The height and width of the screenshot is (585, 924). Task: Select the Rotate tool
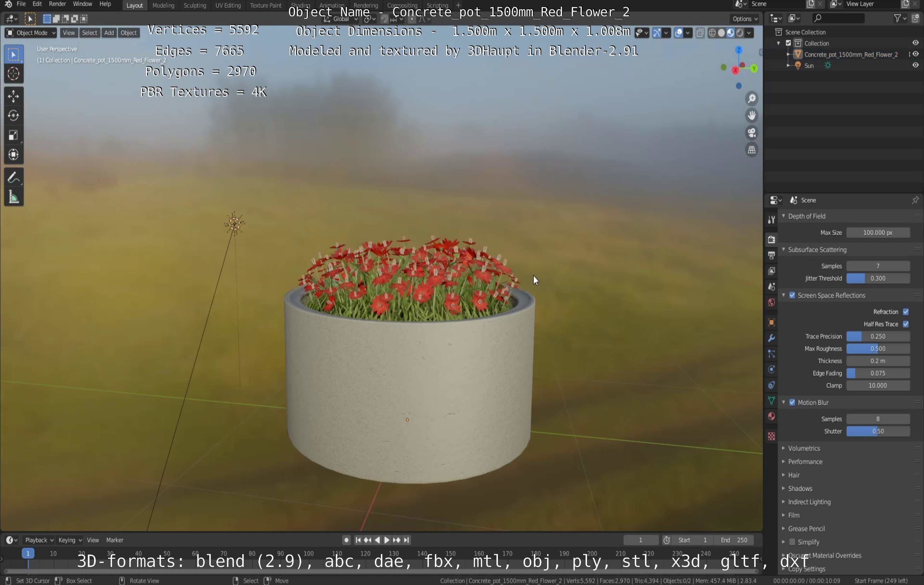13,116
